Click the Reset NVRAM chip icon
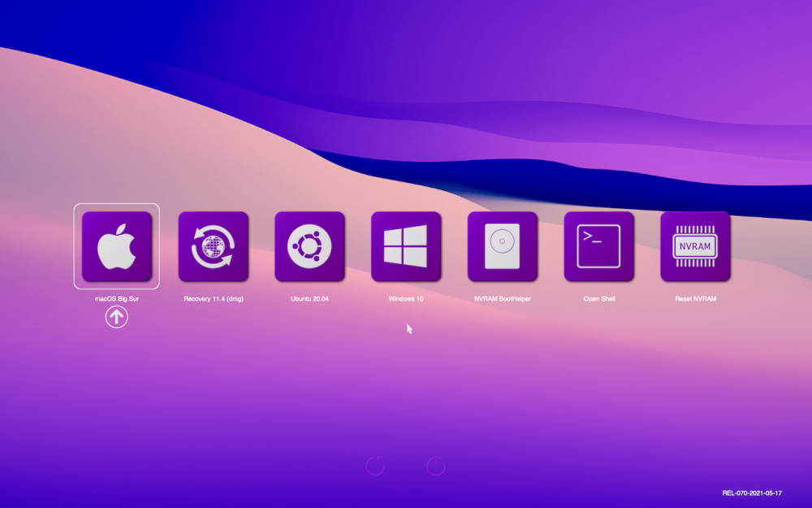Screen dimensions: 812x508 tap(695, 246)
